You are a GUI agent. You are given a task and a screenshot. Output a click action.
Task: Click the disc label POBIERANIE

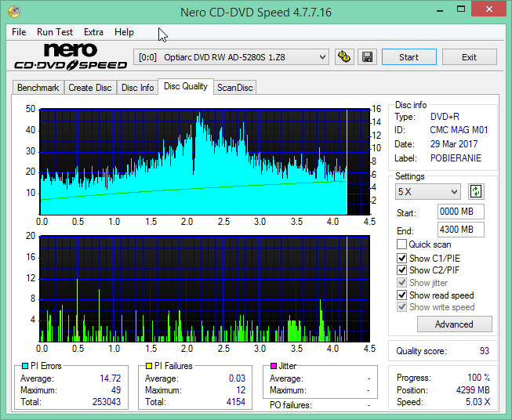point(456,158)
